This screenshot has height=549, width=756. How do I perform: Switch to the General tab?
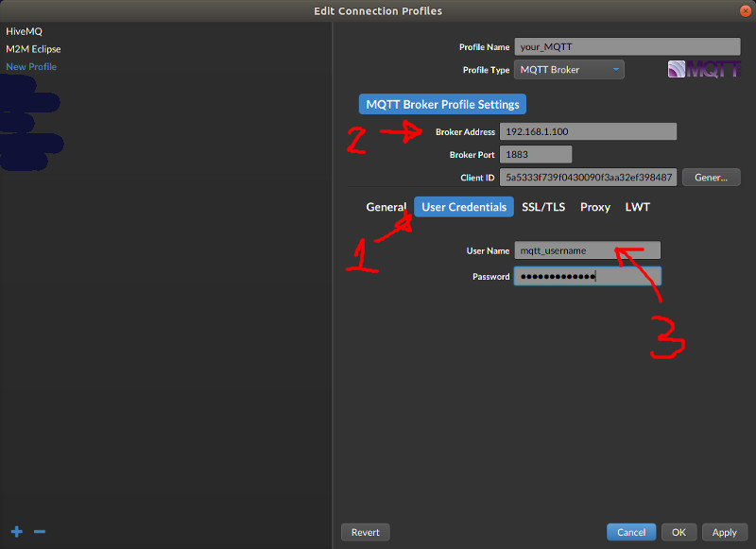(386, 207)
